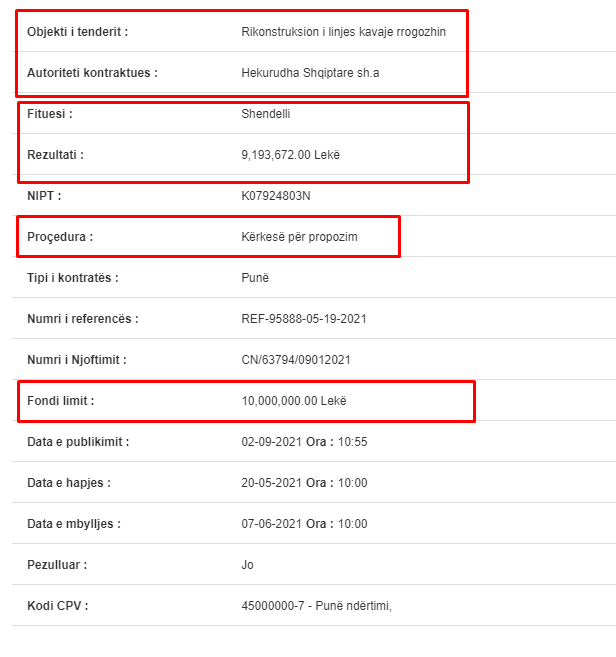Click the 'Fondi limit :' label
This screenshot has width=616, height=657.
click(x=61, y=401)
